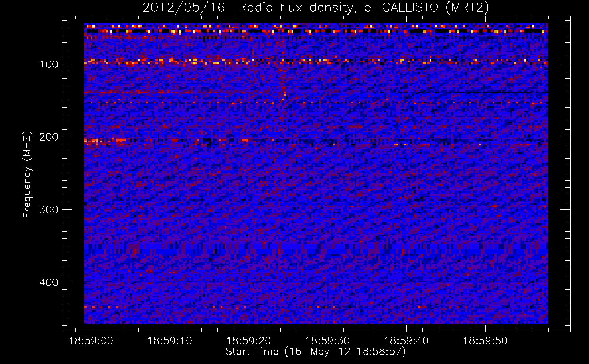Click the 18:59:20 time tick label
This screenshot has width=589, height=364.
click(x=249, y=341)
